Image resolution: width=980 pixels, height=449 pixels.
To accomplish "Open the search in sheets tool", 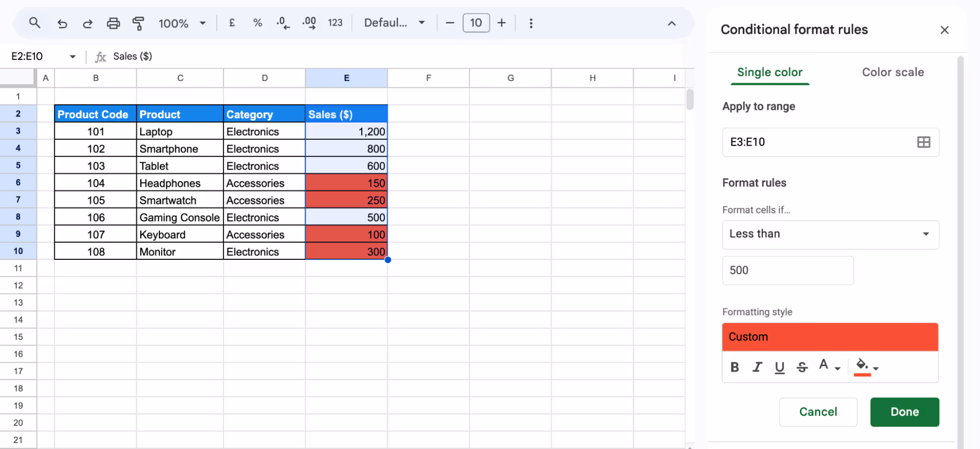I will coord(34,23).
